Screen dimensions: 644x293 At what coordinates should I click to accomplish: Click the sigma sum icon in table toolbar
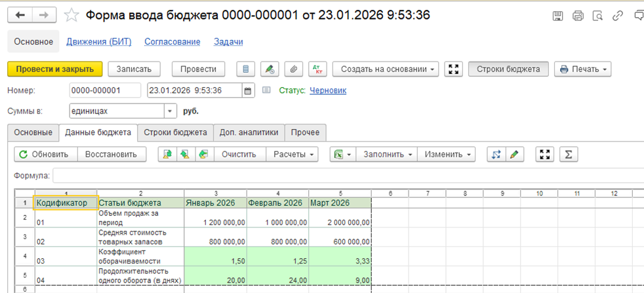[569, 154]
